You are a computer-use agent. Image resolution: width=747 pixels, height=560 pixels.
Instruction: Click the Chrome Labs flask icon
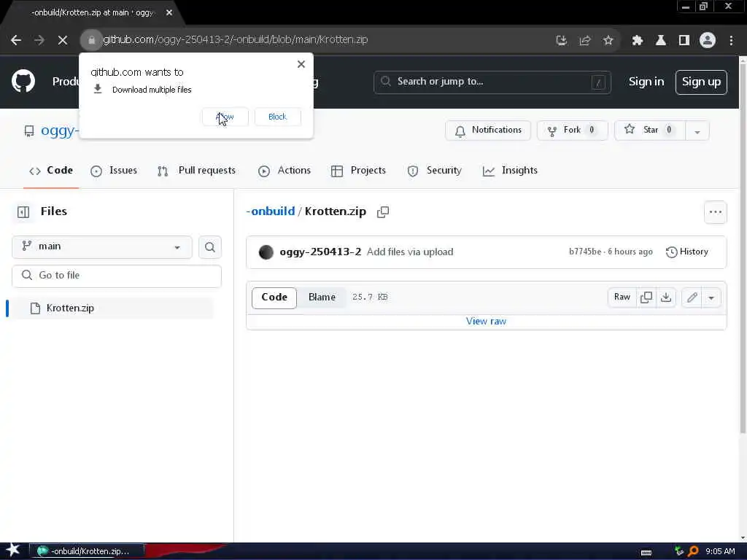[661, 41]
